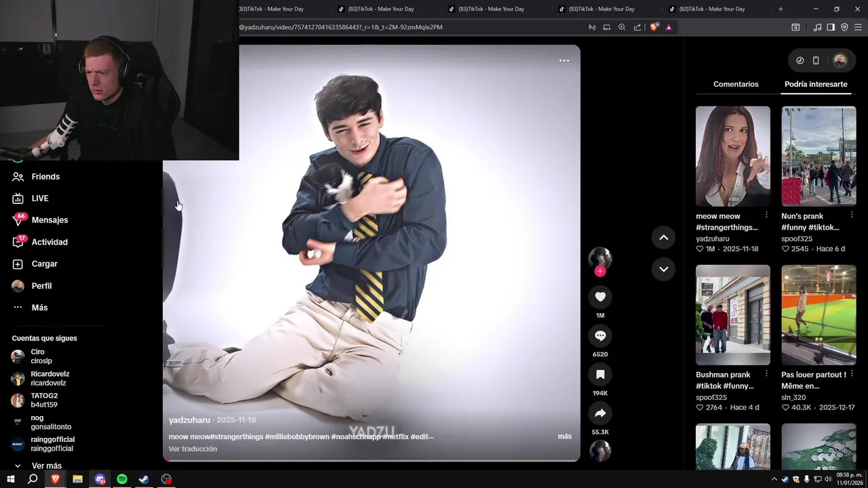This screenshot has width=868, height=488.
Task: Click Ver traducción under the caption
Action: pos(193,449)
